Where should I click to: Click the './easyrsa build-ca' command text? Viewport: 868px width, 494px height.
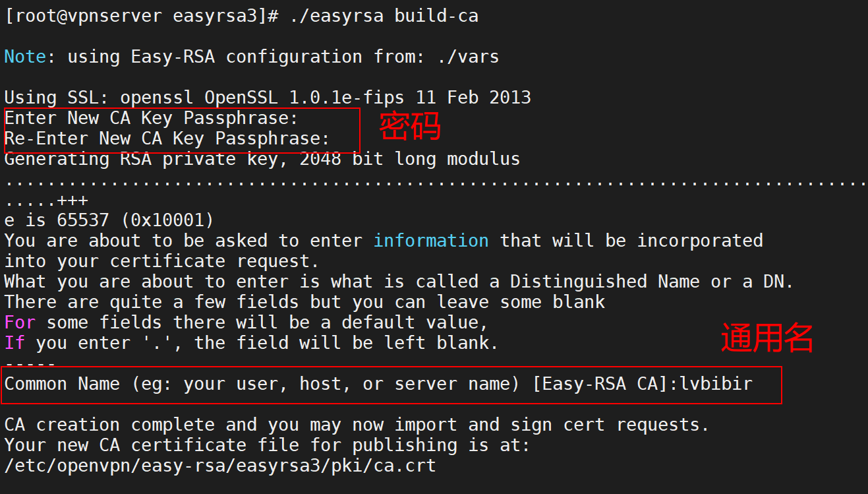click(x=384, y=16)
